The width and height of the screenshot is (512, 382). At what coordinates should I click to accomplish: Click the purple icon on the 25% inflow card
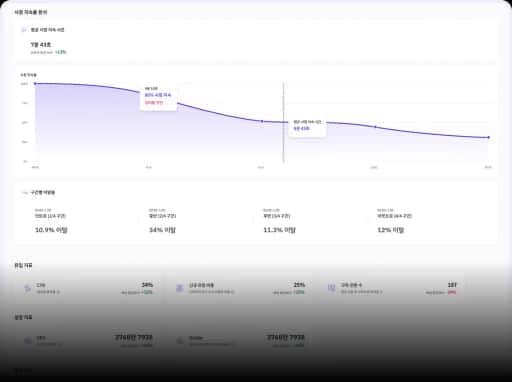(x=180, y=288)
